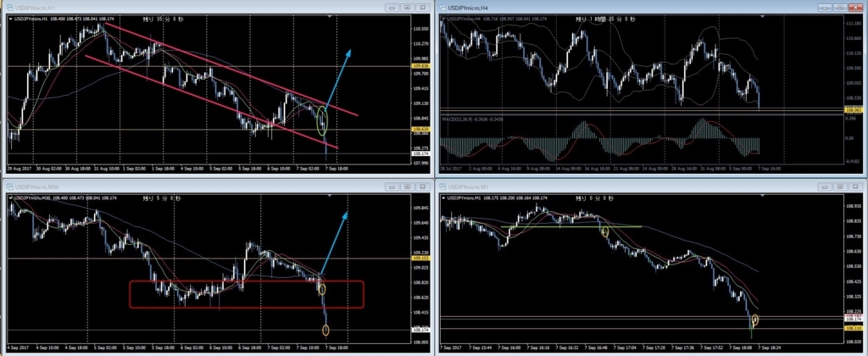
Task: Click the 108.110 price label on M1 chart
Action: pos(853,328)
